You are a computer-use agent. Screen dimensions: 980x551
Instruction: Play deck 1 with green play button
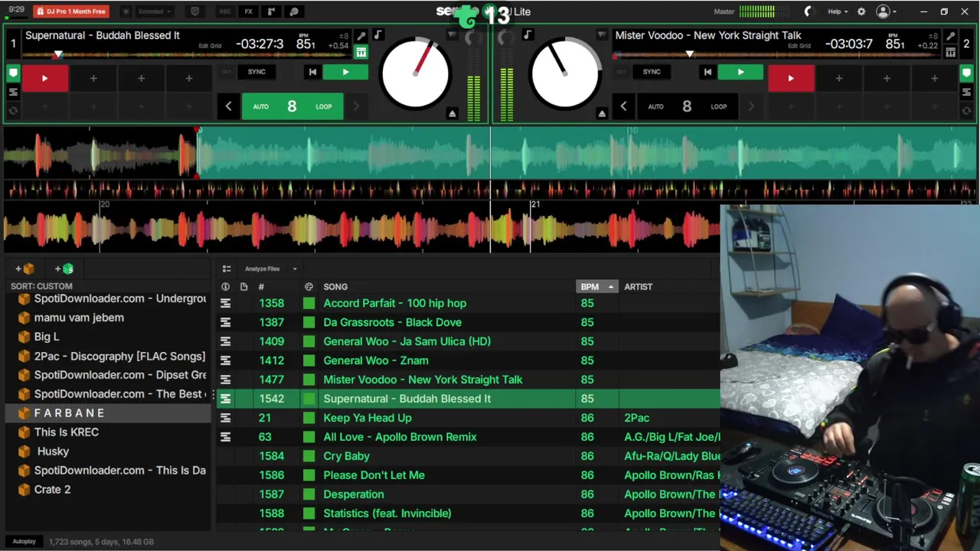tap(345, 72)
